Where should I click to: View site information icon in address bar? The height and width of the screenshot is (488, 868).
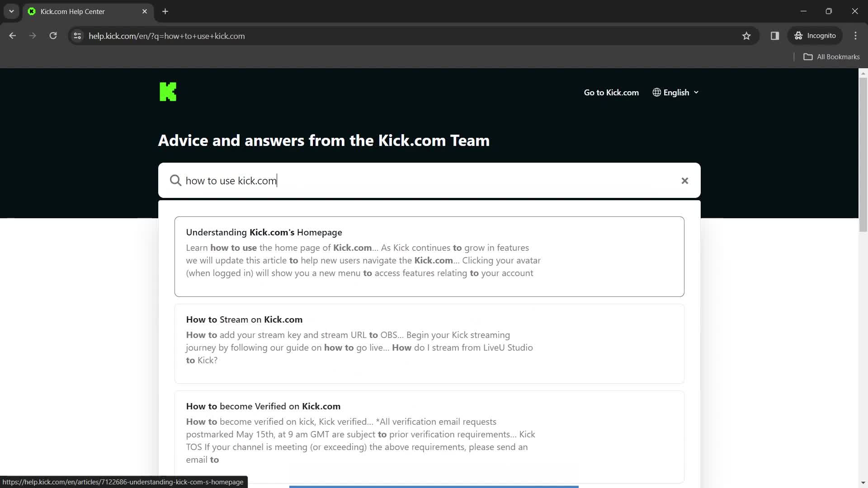[77, 36]
